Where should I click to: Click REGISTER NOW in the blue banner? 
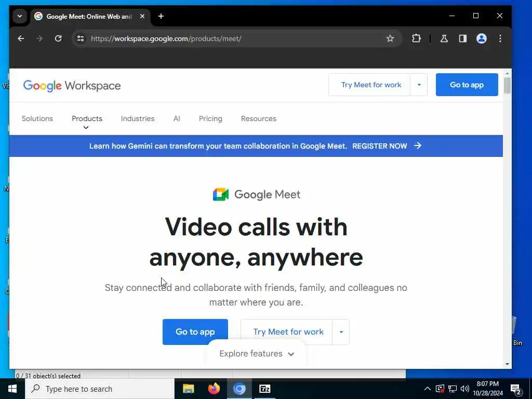tap(379, 146)
